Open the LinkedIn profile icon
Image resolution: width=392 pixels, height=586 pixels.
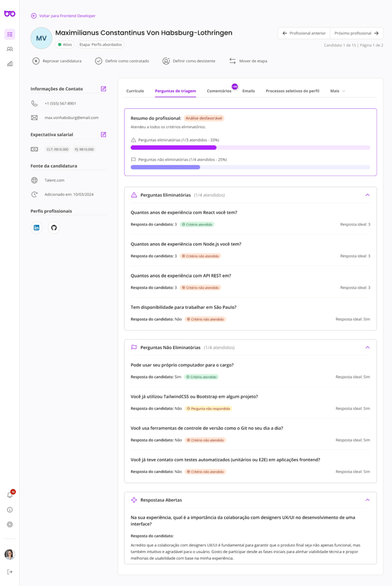36,228
